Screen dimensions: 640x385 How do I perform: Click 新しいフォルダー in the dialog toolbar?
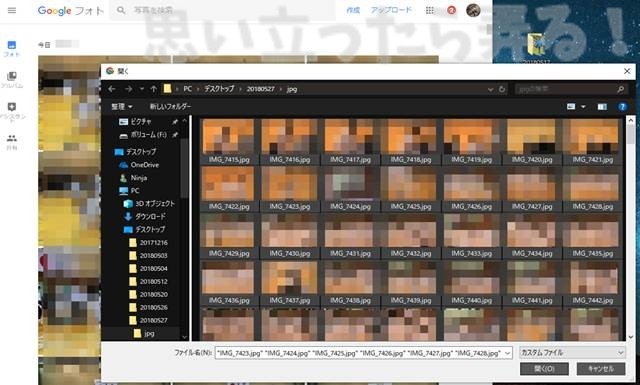click(x=170, y=107)
